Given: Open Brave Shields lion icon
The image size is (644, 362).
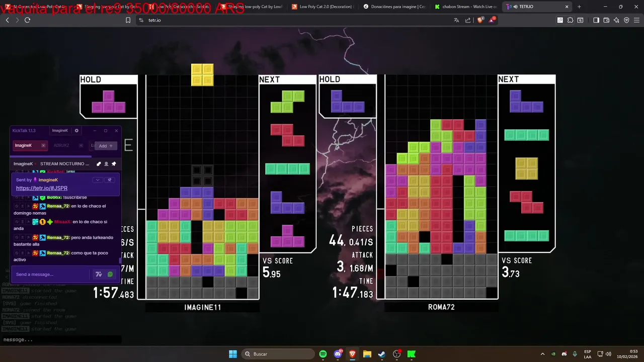Looking at the screenshot, I should (x=480, y=20).
